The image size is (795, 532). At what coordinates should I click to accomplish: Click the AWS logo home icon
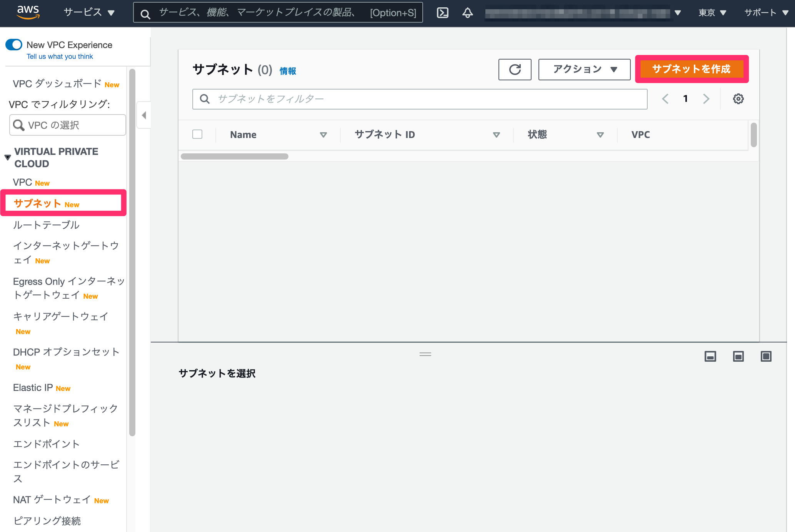pos(28,12)
